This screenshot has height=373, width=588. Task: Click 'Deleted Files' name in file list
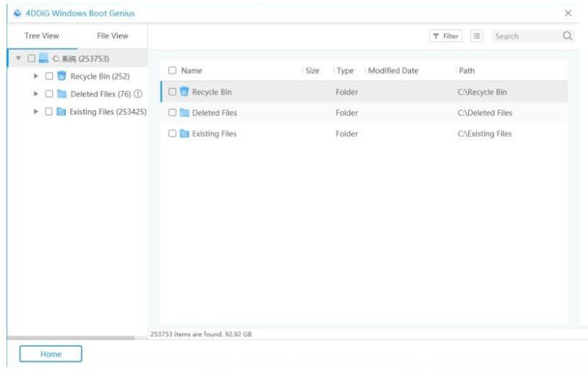[x=214, y=113]
